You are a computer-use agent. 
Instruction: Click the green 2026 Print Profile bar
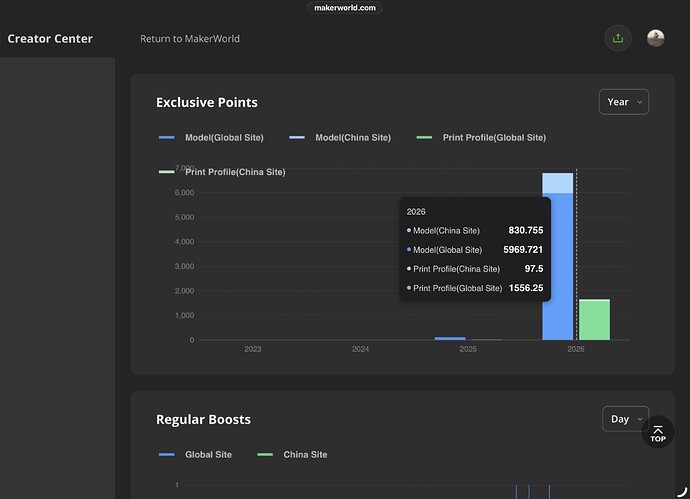pos(595,319)
